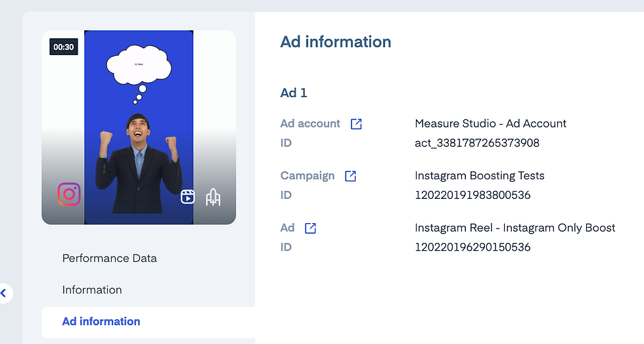Click the video ad thumbnail preview
The width and height of the screenshot is (644, 344).
139,127
